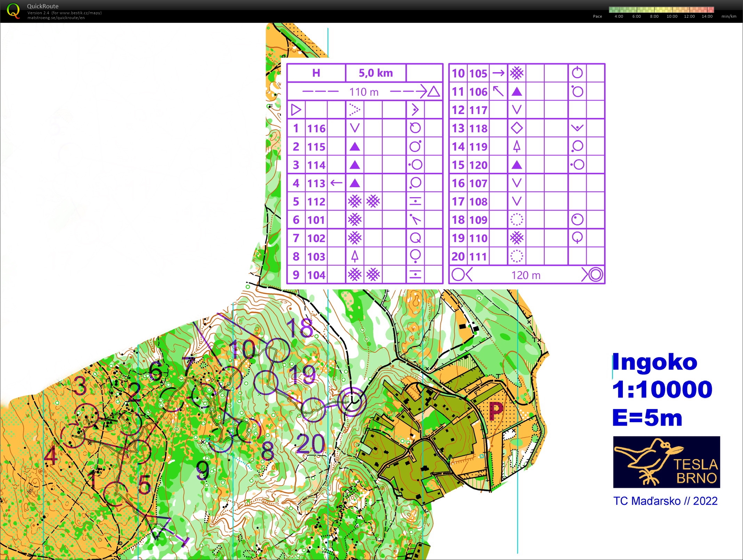Click the right arrow in control 10 row

click(498, 73)
